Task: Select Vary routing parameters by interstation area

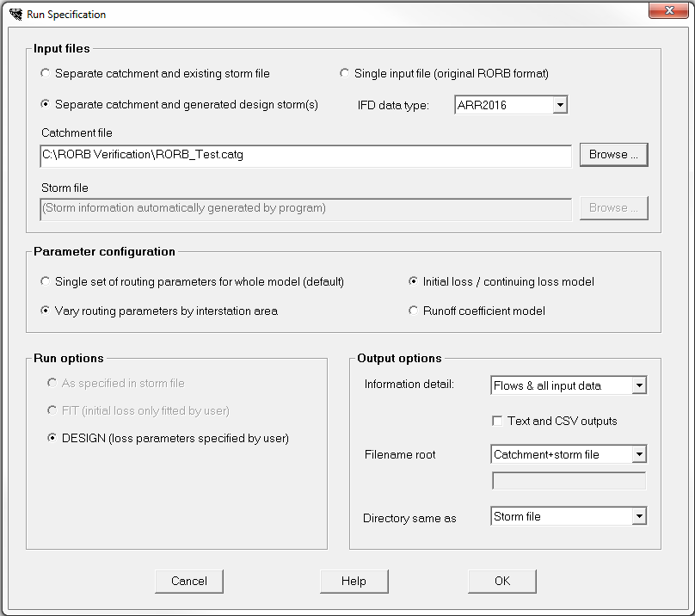Action: pyautogui.click(x=46, y=311)
